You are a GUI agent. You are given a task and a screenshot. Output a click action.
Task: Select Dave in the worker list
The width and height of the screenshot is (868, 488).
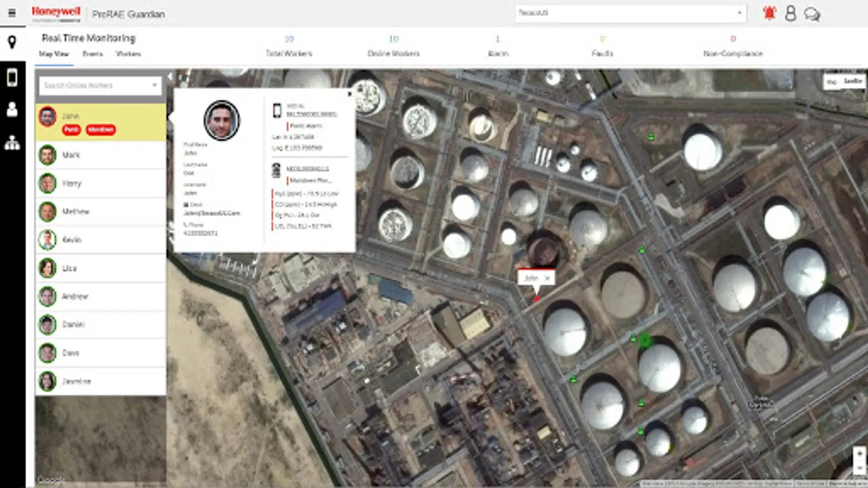click(101, 353)
